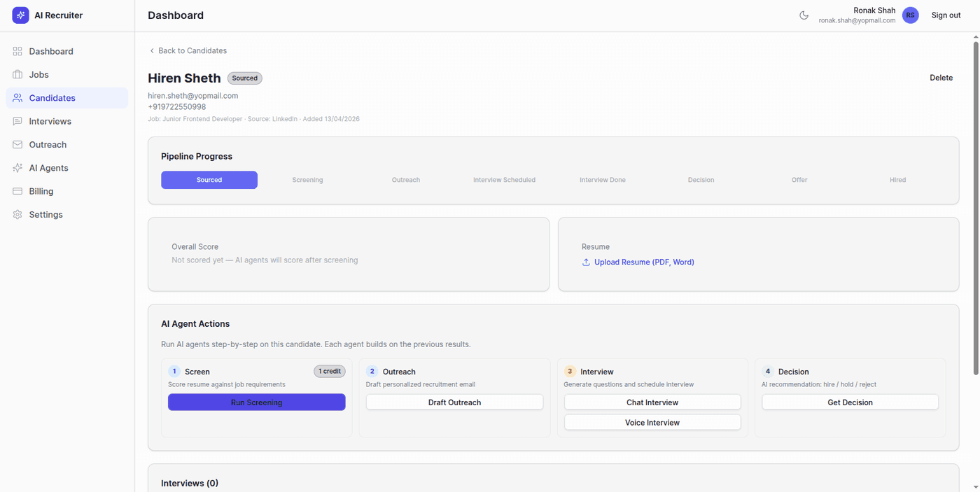This screenshot has height=492, width=980.
Task: Open Settings in the sidebar
Action: click(66, 215)
